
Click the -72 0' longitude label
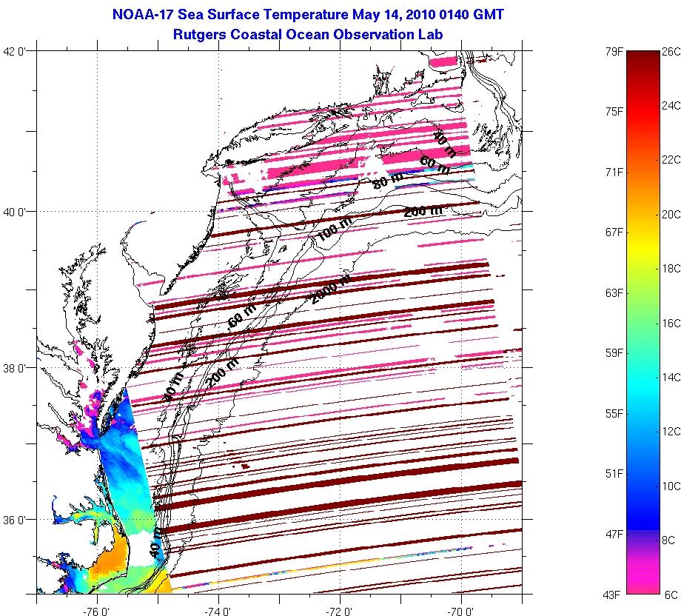pos(340,612)
